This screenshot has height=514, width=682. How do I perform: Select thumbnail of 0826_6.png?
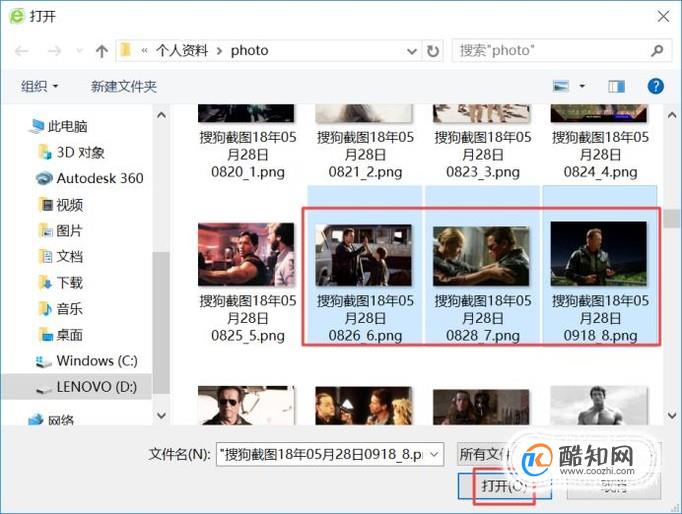[x=364, y=255]
